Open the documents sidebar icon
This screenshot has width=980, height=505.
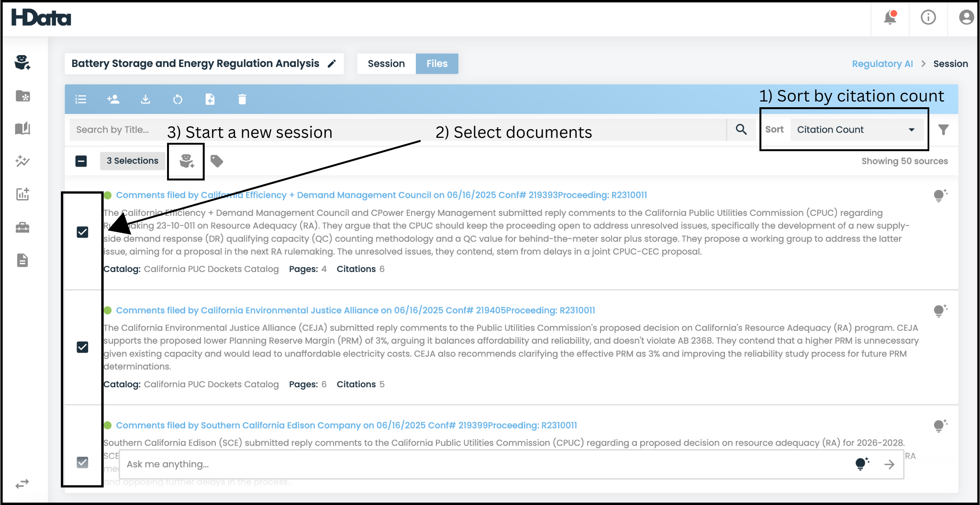tap(22, 260)
